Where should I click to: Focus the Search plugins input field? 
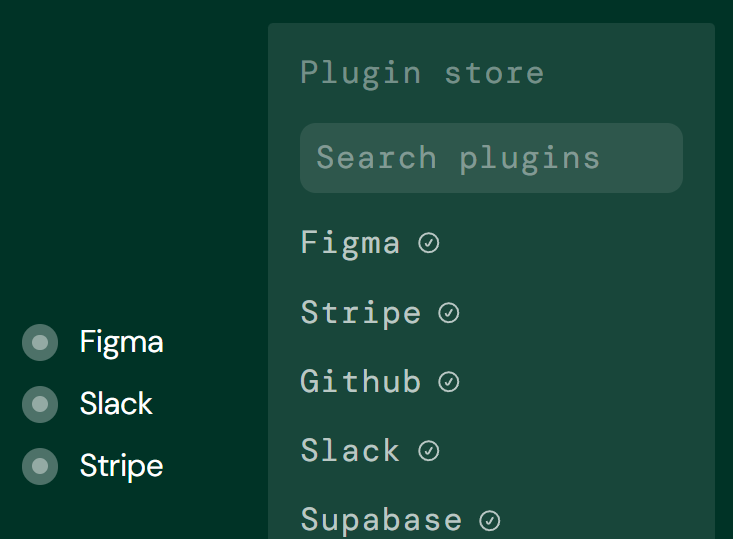(491, 158)
